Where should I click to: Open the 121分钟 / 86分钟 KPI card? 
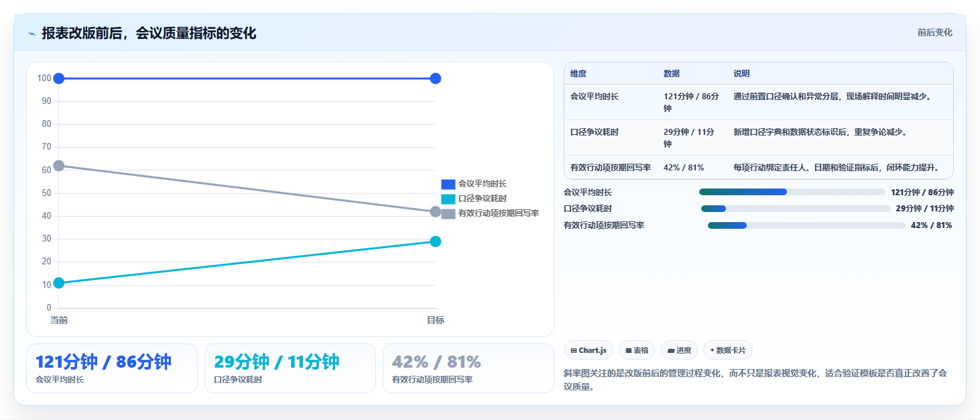[112, 368]
